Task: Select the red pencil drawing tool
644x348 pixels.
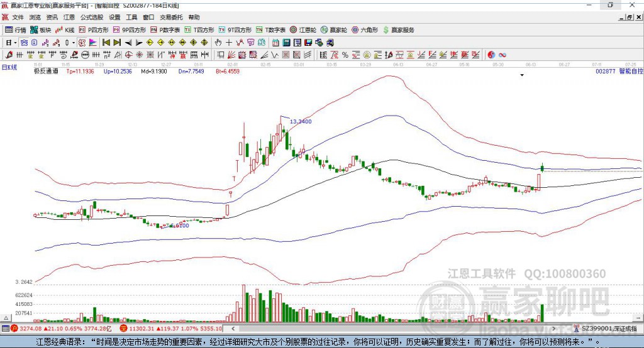Action: [x=9, y=55]
